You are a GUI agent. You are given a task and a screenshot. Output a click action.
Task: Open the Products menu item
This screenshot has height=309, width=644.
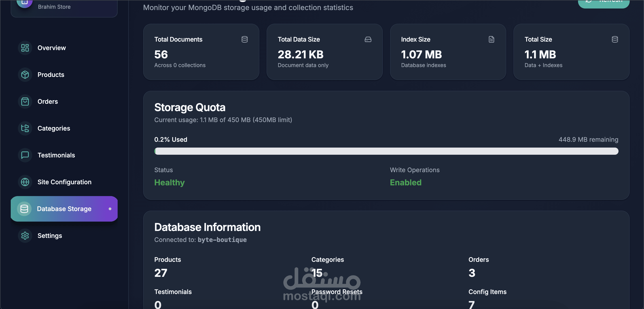pos(51,74)
